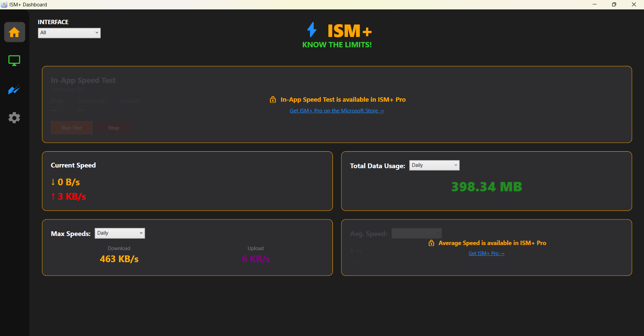This screenshot has width=644, height=336.
Task: Click the 3 KB/s current upload speed
Action: pos(68,197)
